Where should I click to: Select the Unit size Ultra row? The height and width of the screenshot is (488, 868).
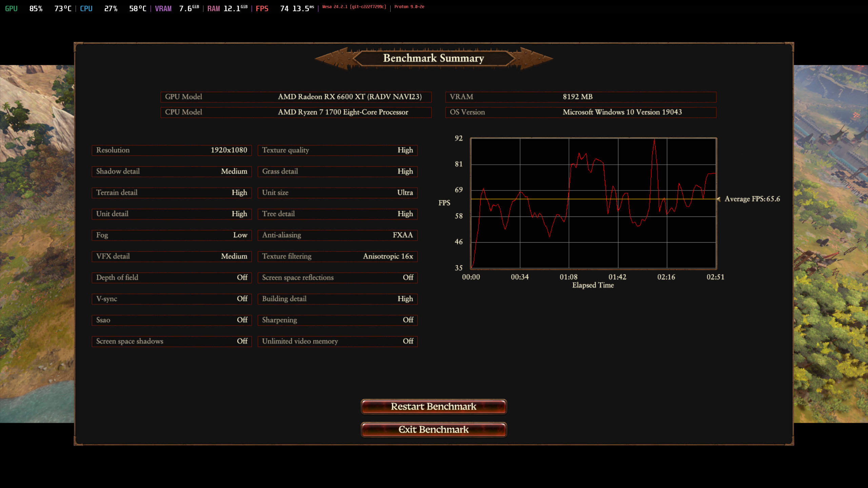tap(338, 192)
